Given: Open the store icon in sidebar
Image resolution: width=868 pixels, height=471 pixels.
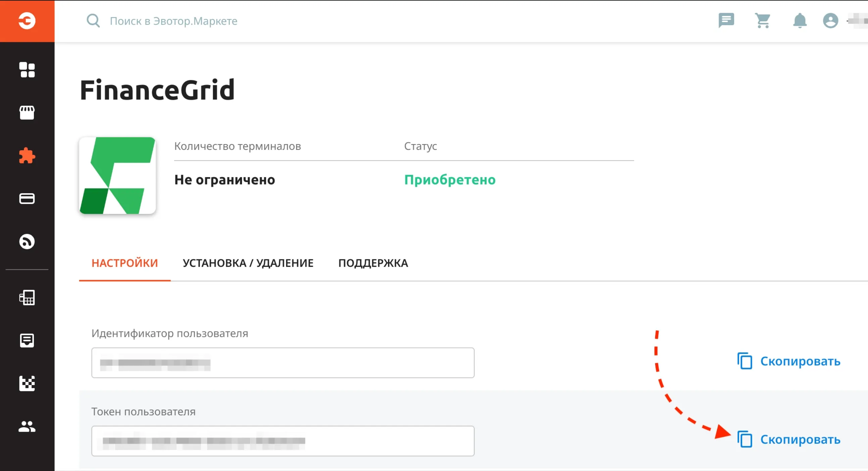Looking at the screenshot, I should coord(27,113).
